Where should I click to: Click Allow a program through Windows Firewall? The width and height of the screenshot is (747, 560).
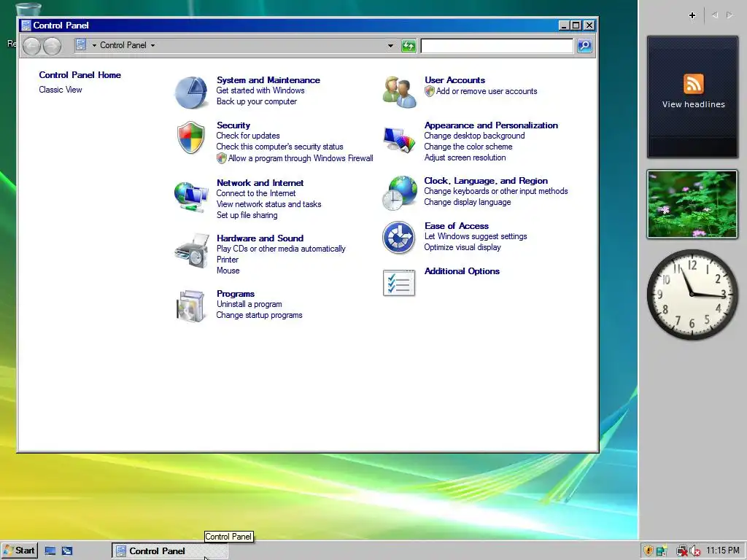(301, 158)
